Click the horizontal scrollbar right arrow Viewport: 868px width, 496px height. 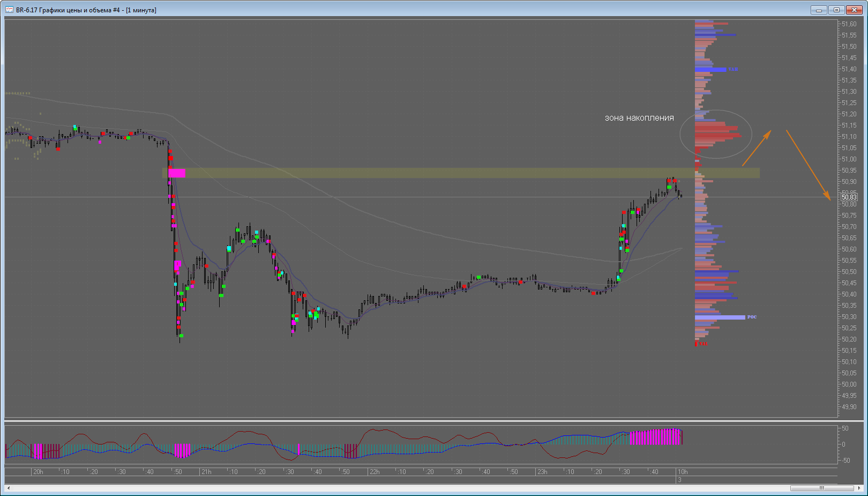(859, 488)
